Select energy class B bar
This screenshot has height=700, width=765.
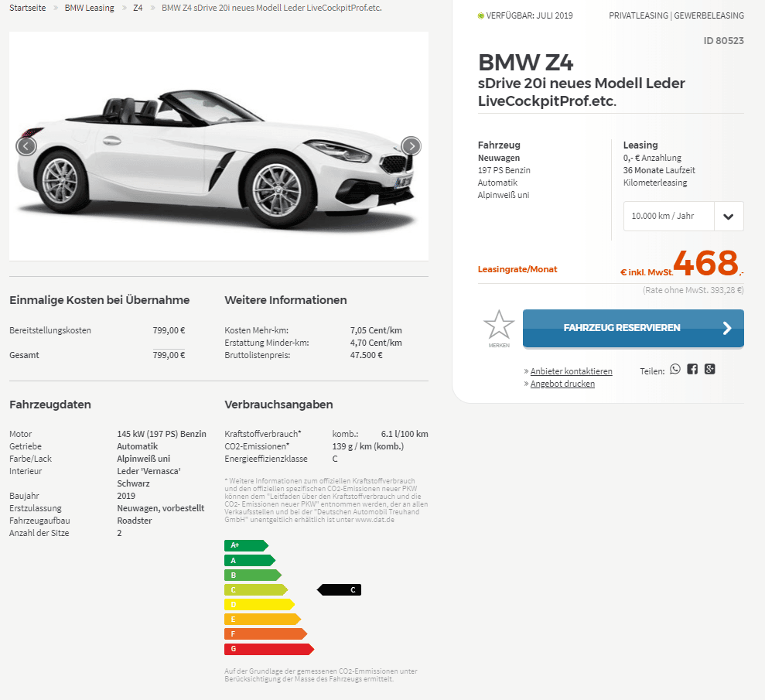253,575
